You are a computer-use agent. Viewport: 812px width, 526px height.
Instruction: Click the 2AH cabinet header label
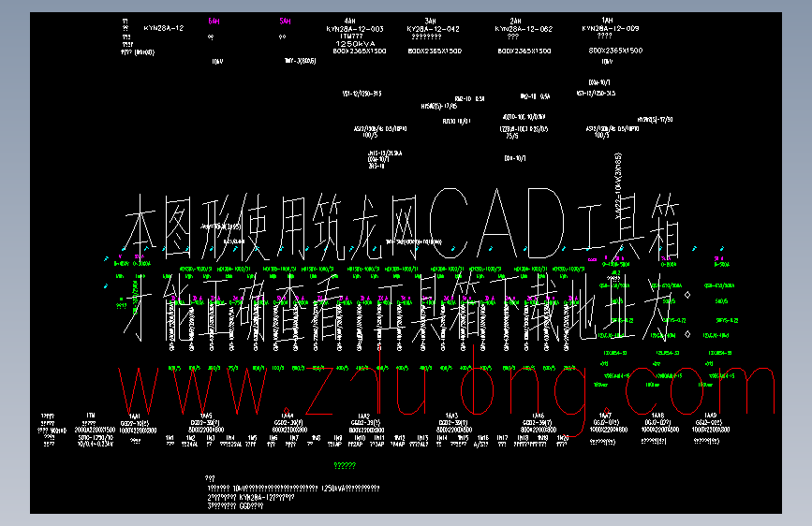click(x=515, y=22)
